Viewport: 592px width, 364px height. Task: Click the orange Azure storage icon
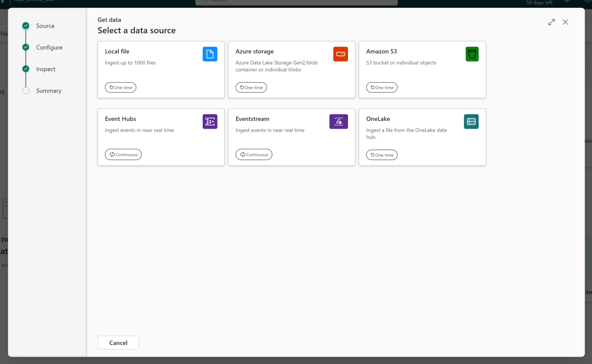(x=341, y=54)
